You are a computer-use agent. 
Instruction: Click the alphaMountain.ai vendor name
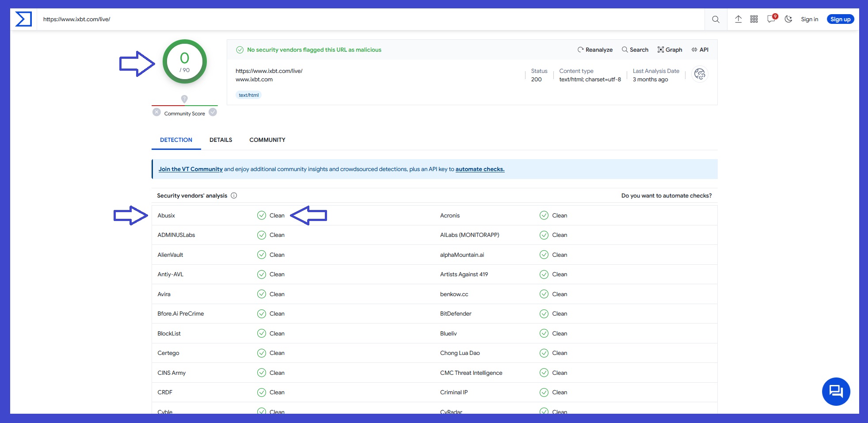[462, 255]
